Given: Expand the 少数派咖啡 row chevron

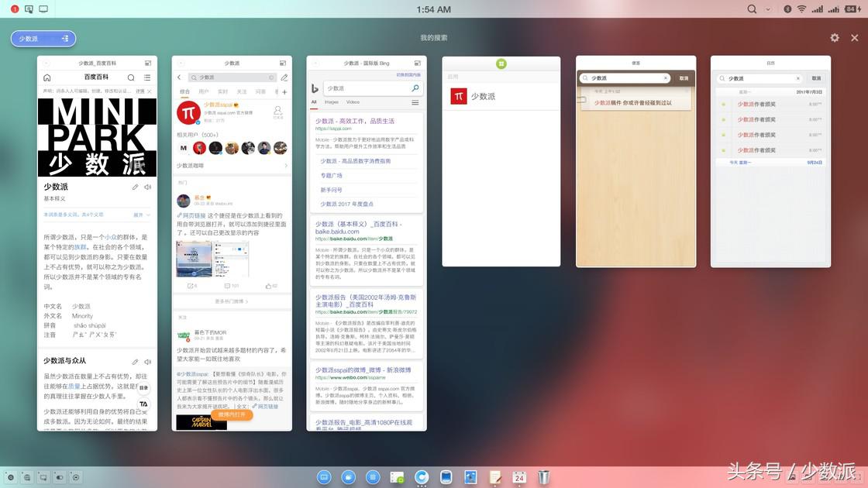Looking at the screenshot, I should pos(285,165).
